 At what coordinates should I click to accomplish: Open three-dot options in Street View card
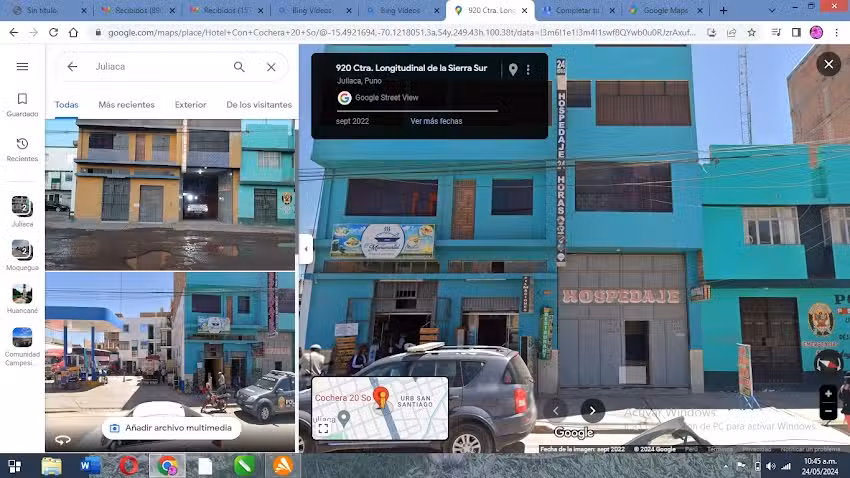528,70
